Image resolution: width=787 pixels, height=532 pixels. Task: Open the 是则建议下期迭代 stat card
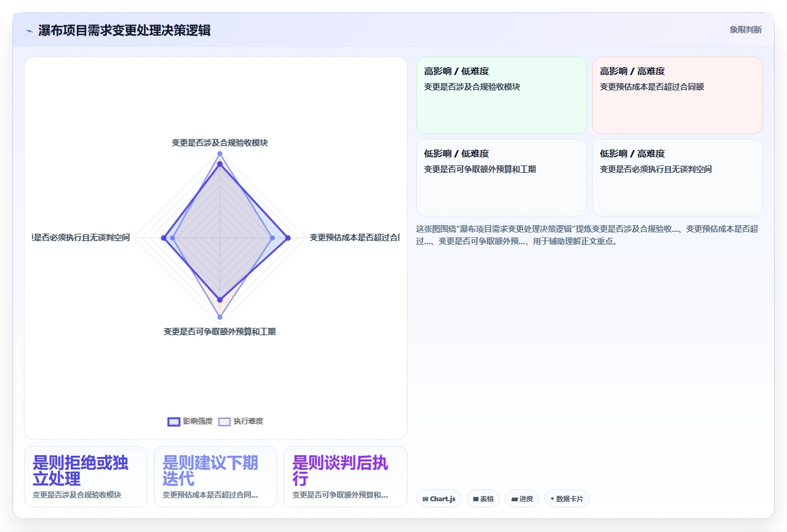click(x=215, y=477)
